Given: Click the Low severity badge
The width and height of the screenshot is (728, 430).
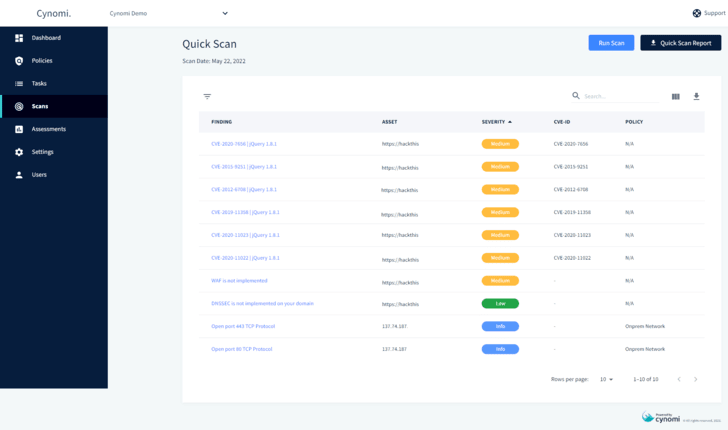Looking at the screenshot, I should coord(500,304).
